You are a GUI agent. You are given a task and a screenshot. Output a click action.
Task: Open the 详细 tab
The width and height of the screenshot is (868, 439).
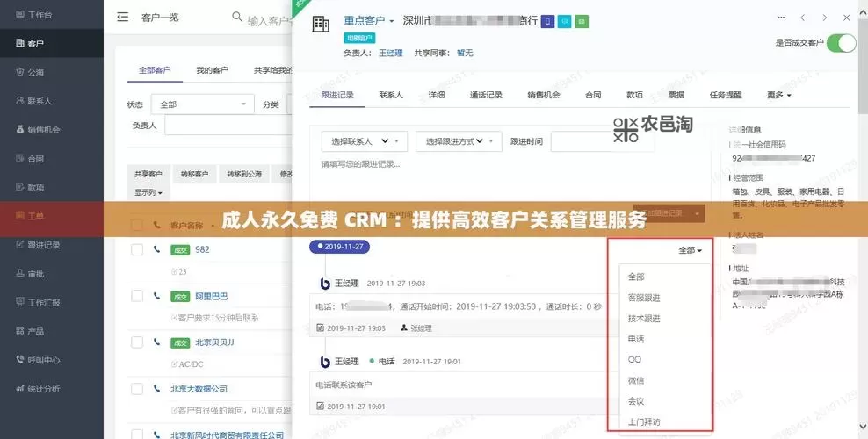click(437, 95)
